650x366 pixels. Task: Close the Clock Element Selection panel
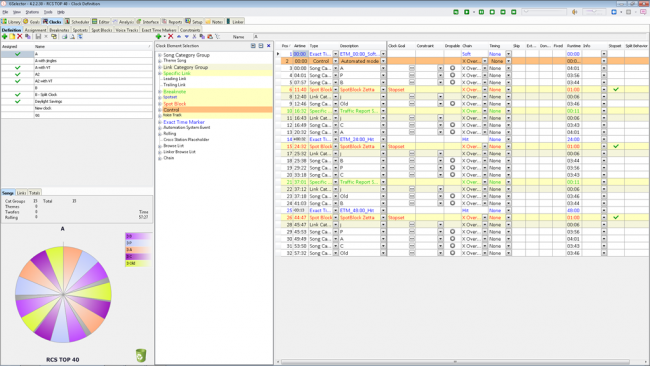click(x=269, y=46)
